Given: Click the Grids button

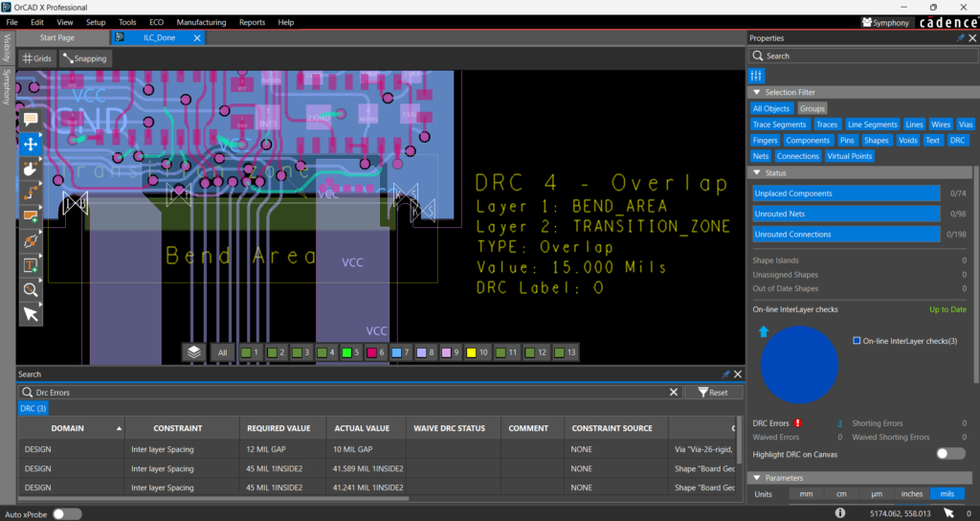Looking at the screenshot, I should point(37,58).
